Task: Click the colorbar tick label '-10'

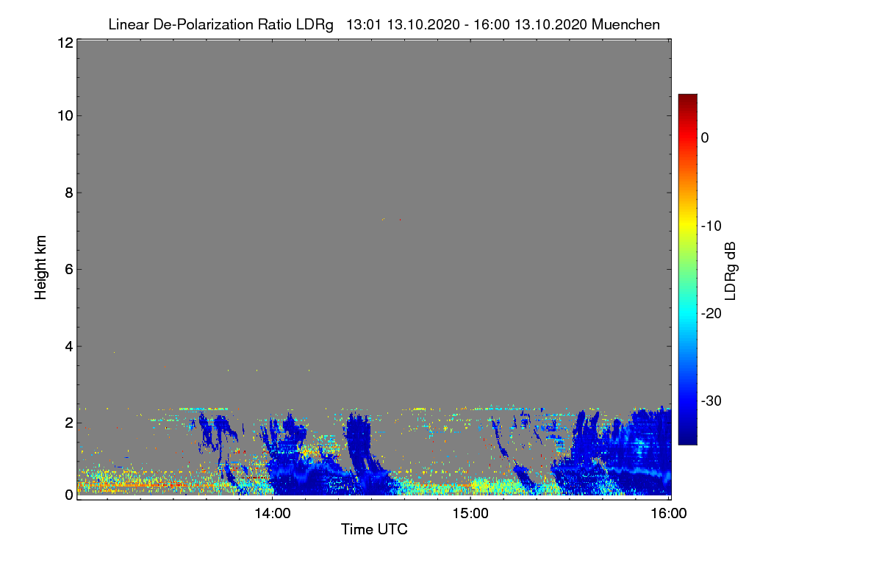Action: tap(711, 226)
